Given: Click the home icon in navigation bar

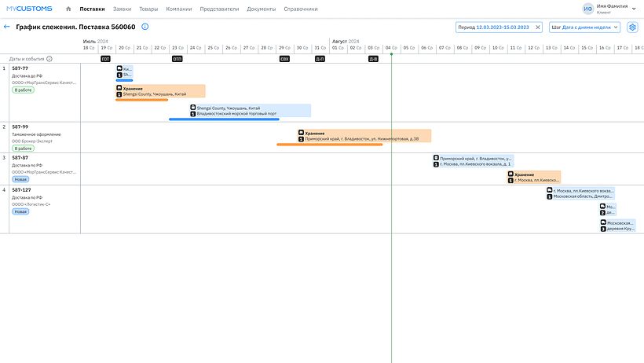Looking at the screenshot, I should [68, 9].
